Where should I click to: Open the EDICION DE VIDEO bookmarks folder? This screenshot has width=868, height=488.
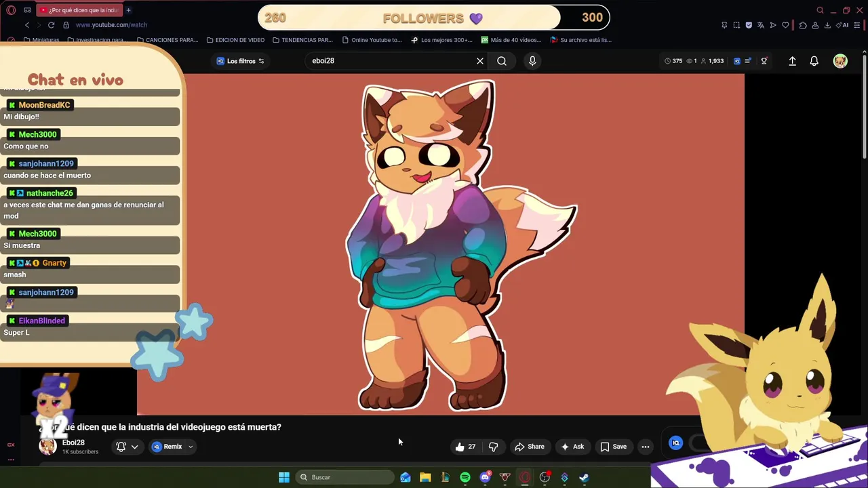[235, 40]
